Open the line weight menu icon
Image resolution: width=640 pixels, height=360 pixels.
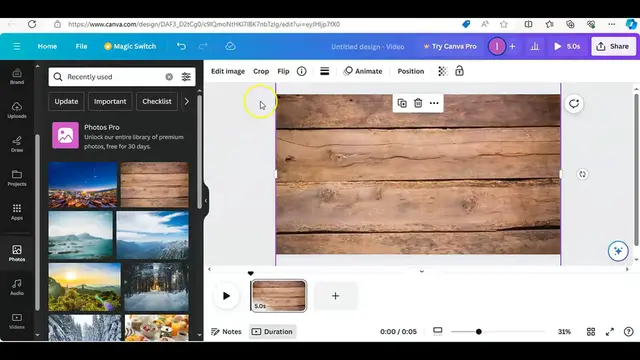tap(324, 71)
